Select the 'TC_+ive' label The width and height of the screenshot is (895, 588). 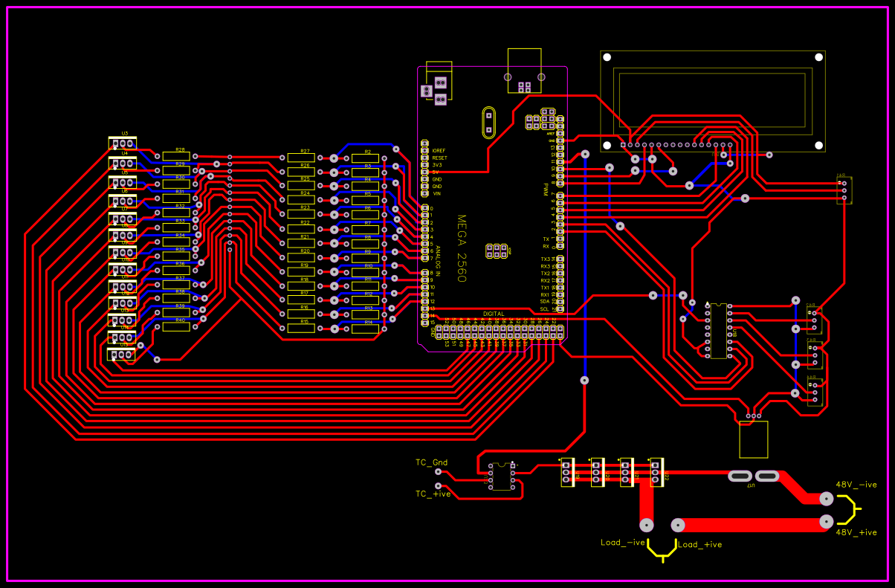(x=433, y=493)
